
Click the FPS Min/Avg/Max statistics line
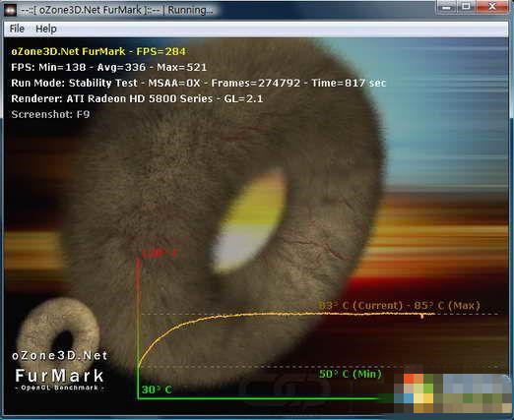pos(109,67)
